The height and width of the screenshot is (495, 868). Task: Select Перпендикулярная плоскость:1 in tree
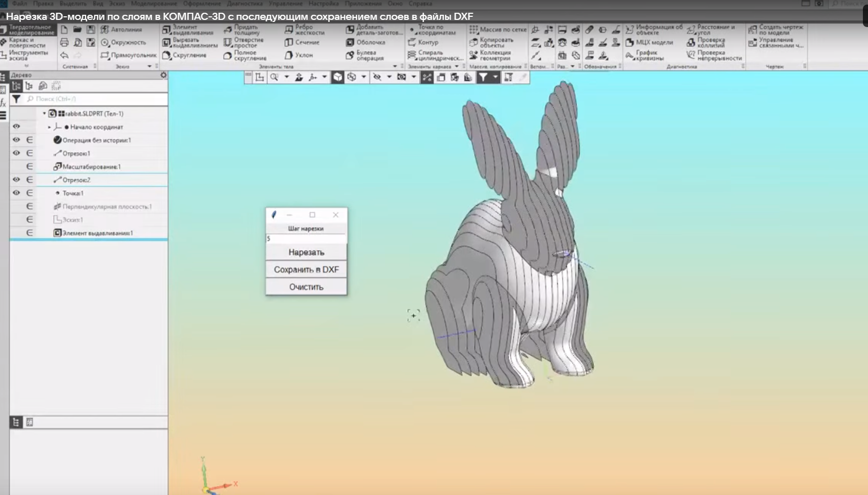(x=103, y=206)
